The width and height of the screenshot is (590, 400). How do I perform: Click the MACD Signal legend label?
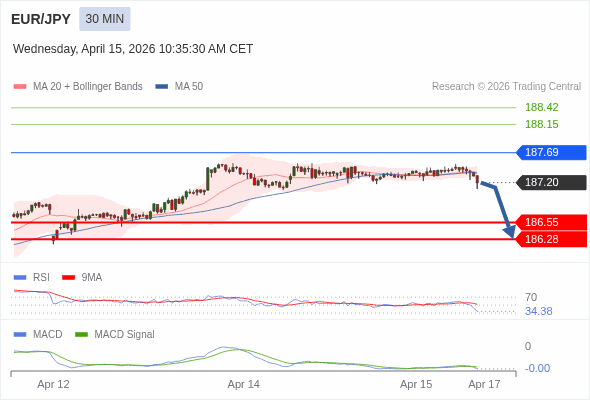point(125,335)
